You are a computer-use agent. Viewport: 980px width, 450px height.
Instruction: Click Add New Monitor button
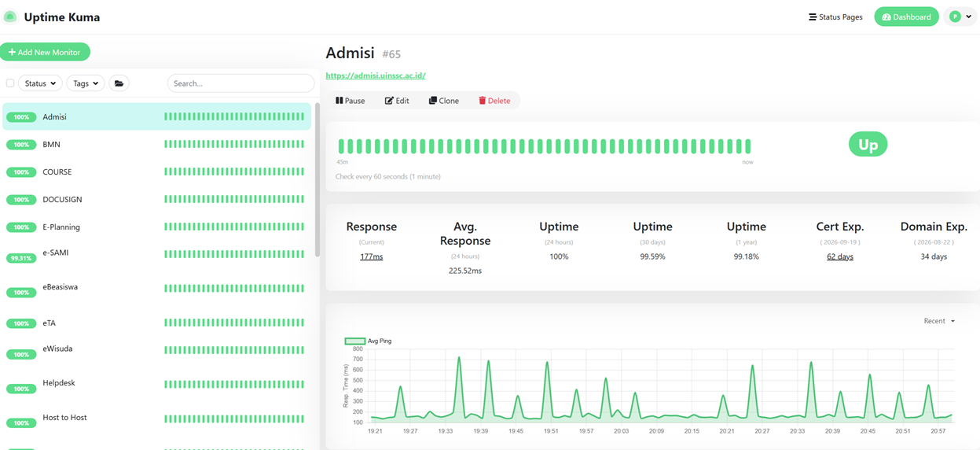click(45, 52)
